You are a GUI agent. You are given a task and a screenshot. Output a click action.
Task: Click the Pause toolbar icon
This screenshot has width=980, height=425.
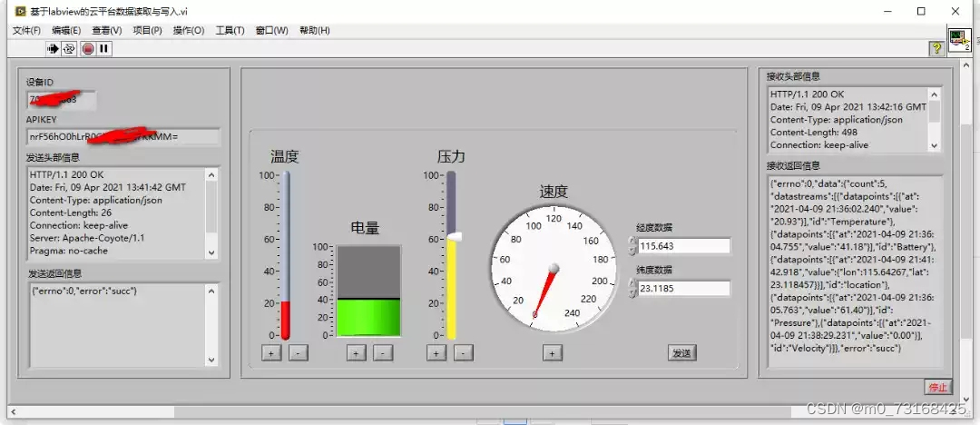(103, 49)
